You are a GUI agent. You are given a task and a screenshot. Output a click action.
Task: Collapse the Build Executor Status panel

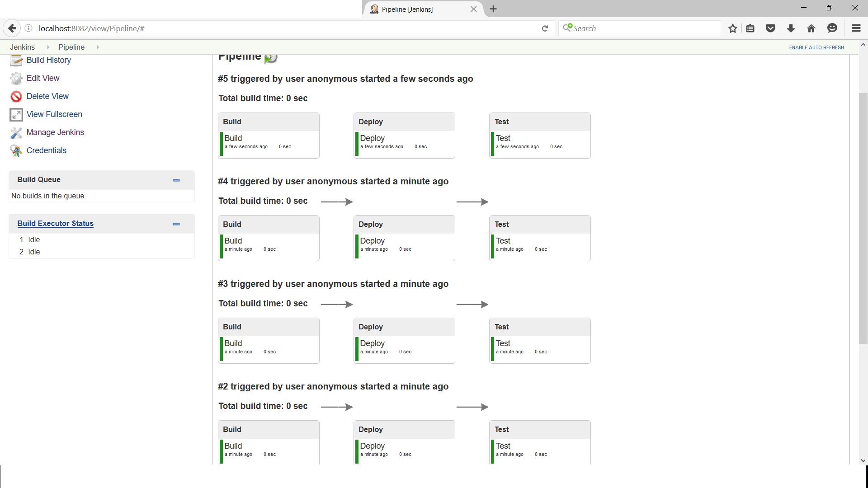tap(176, 224)
